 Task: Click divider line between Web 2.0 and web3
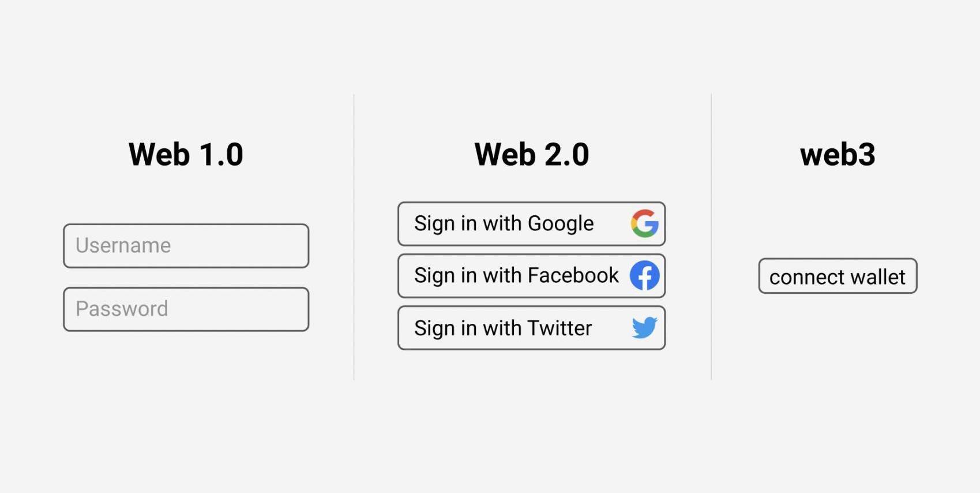coord(711,237)
